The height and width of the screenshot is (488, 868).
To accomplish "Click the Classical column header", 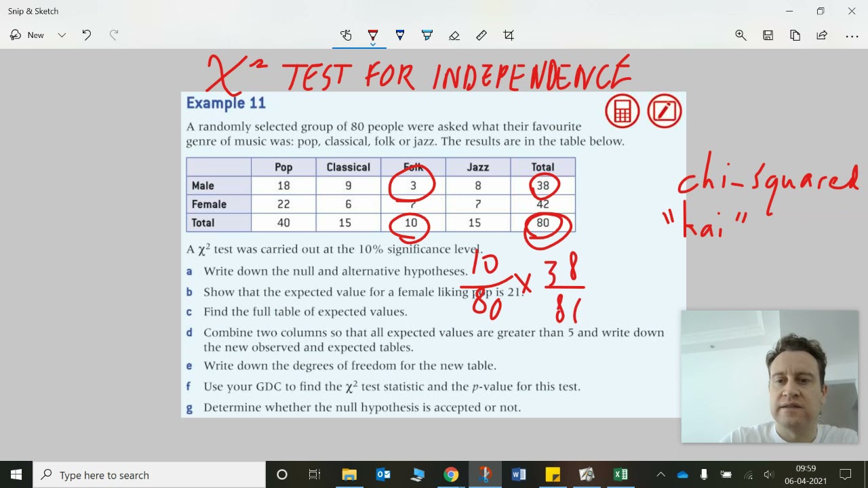I will [x=348, y=167].
